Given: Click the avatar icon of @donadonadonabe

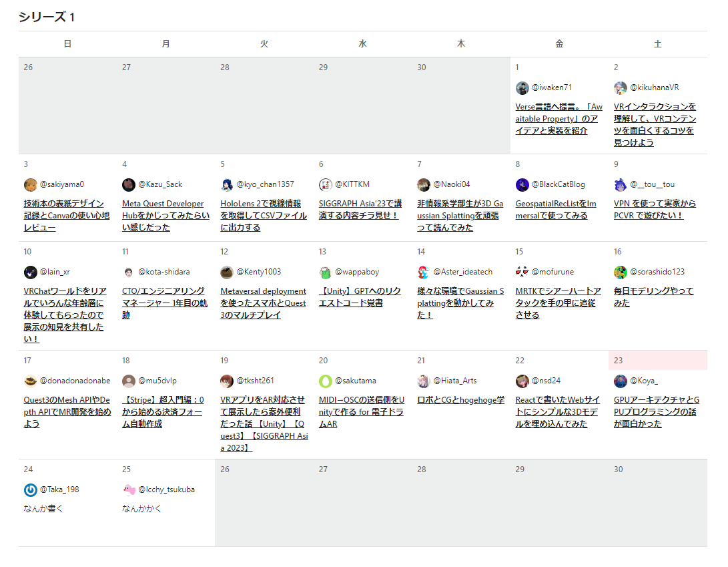Looking at the screenshot, I should pyautogui.click(x=30, y=381).
